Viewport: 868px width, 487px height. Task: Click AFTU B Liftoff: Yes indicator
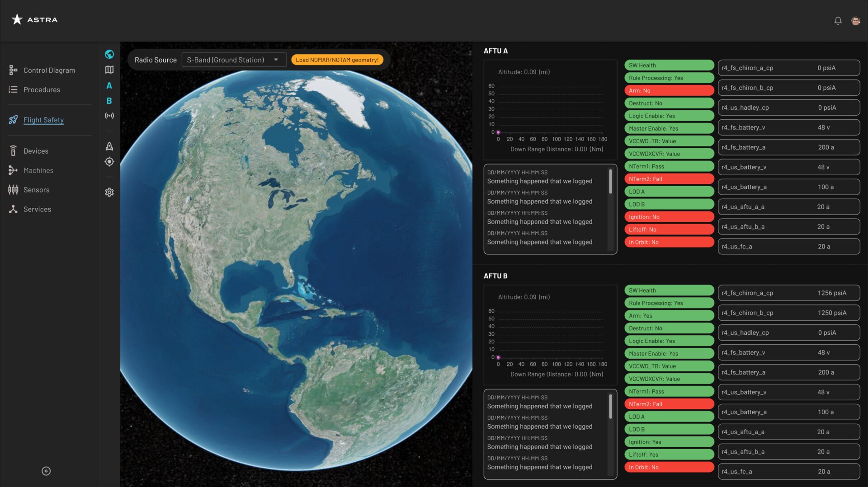[x=669, y=454]
